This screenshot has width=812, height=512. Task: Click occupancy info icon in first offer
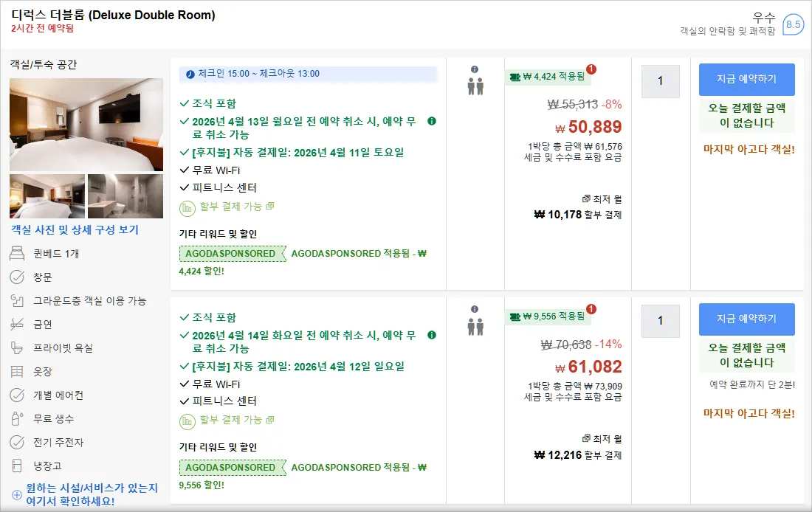pos(475,69)
